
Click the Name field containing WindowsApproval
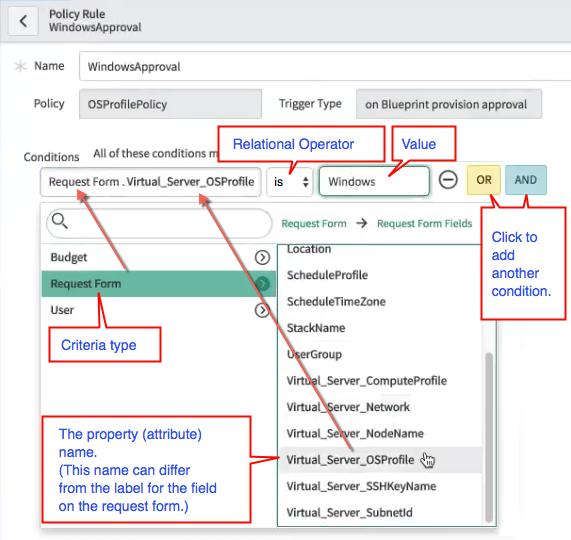pos(325,66)
